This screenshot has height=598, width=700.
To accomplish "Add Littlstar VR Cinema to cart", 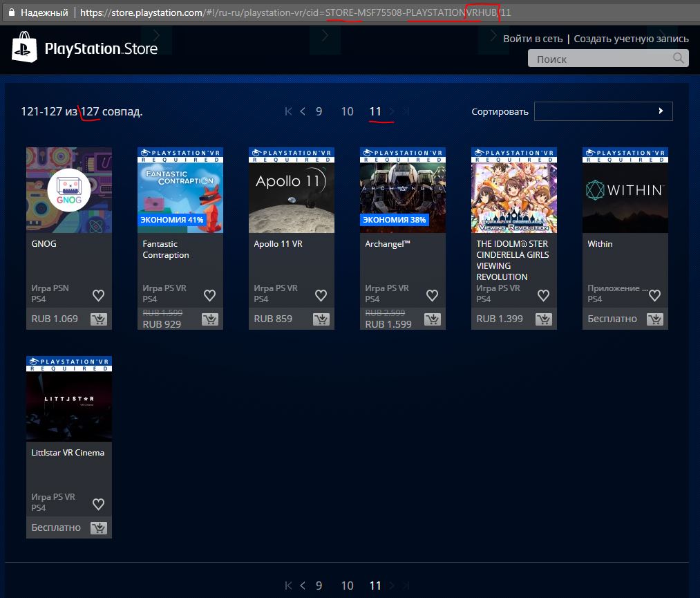I will click(99, 528).
